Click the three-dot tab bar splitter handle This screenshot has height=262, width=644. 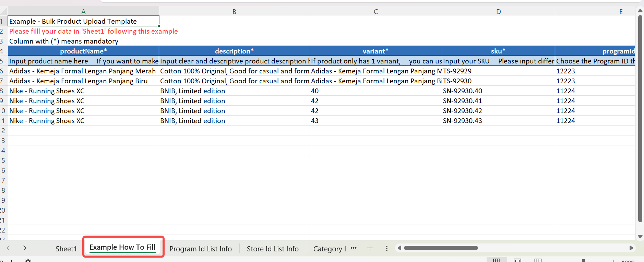pyautogui.click(x=387, y=248)
